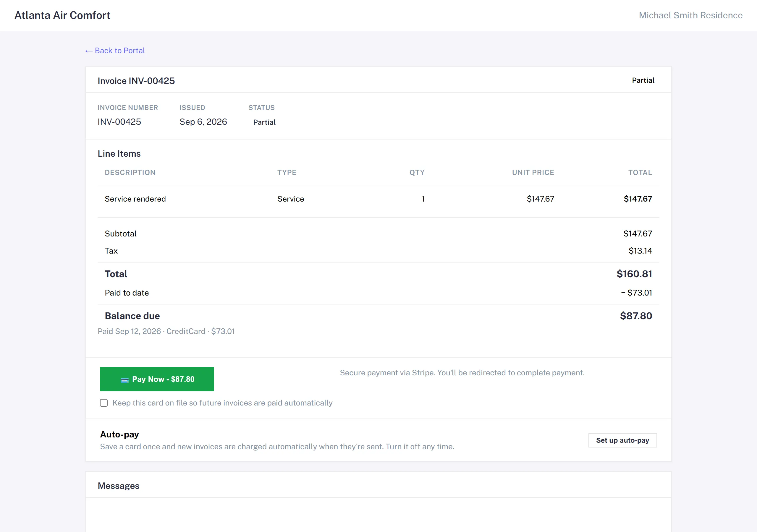757x532 pixels.
Task: Click the ISSUED field label
Action: pyautogui.click(x=192, y=108)
